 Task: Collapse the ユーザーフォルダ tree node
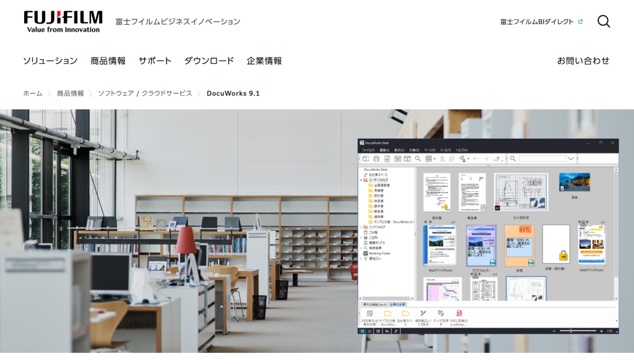[361, 180]
